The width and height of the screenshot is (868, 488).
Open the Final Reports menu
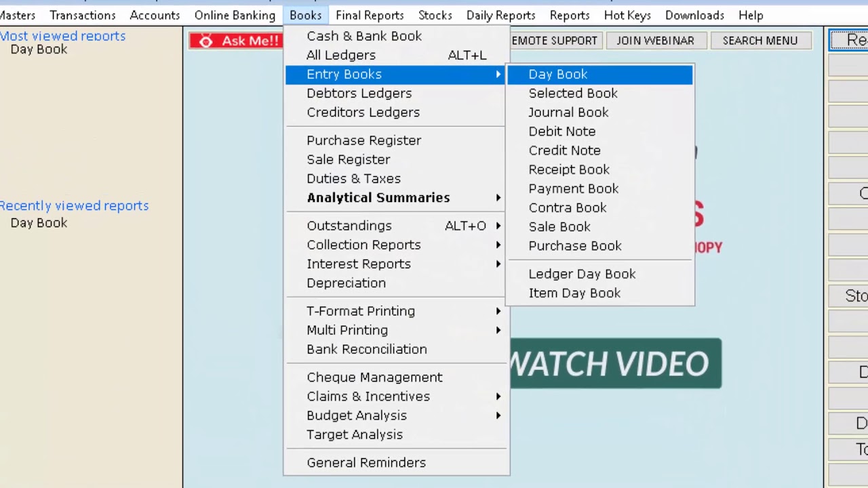[x=370, y=15]
